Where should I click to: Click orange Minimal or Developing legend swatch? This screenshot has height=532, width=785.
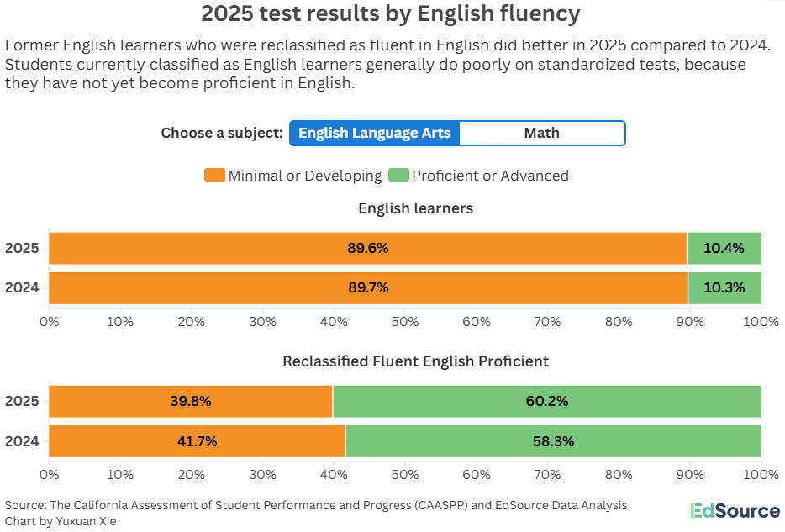[x=214, y=176]
